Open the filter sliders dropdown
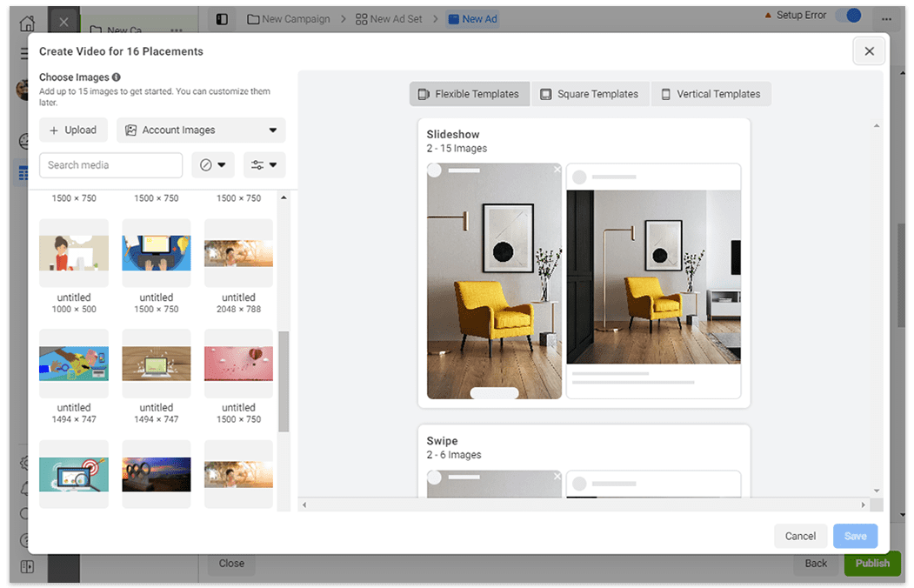Screen dimensions: 914x588 [264, 165]
